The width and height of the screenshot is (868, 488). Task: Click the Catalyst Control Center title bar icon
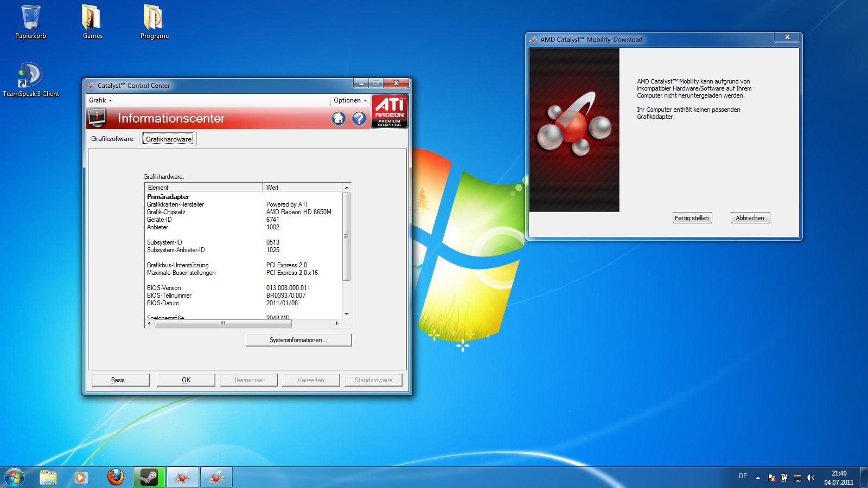click(91, 86)
